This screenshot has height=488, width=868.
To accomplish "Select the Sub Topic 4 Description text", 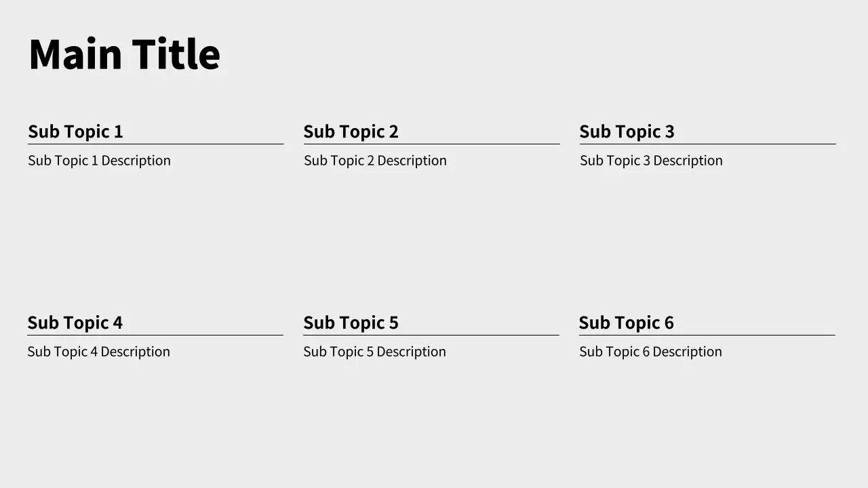I will point(98,352).
